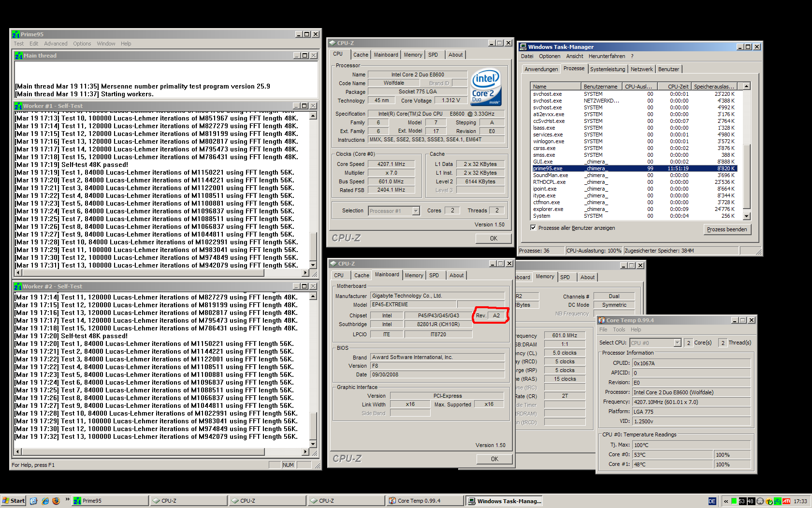Image resolution: width=812 pixels, height=508 pixels.
Task: Toggle 'Prozesse aller Benutzer anzeigen' checkbox
Action: tap(534, 228)
